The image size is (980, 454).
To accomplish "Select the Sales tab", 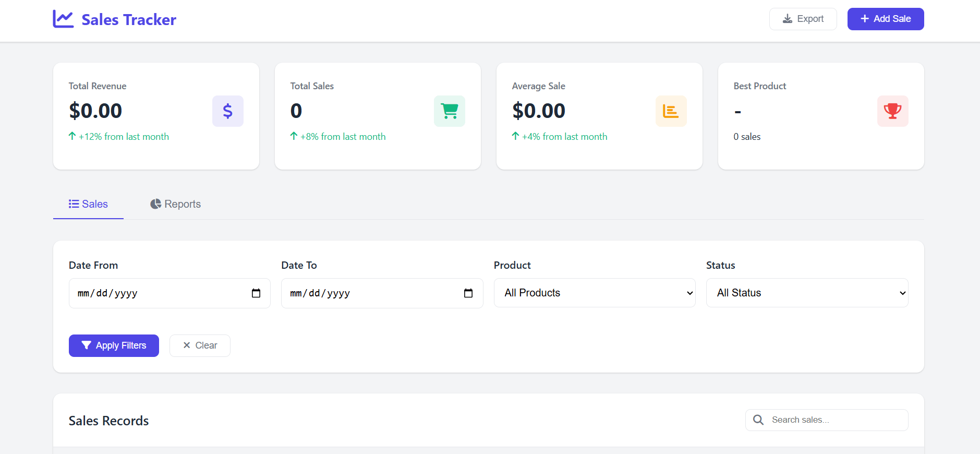I will coord(88,204).
